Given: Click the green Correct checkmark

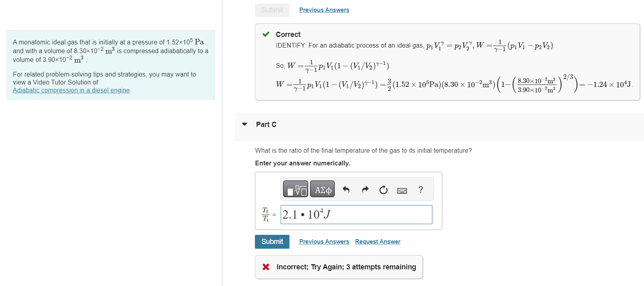Looking at the screenshot, I should pos(266,34).
